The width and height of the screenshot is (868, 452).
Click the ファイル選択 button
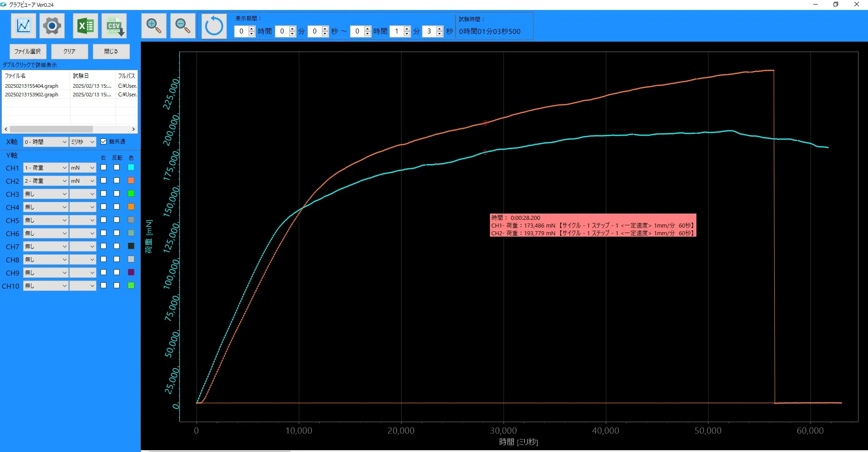point(28,51)
